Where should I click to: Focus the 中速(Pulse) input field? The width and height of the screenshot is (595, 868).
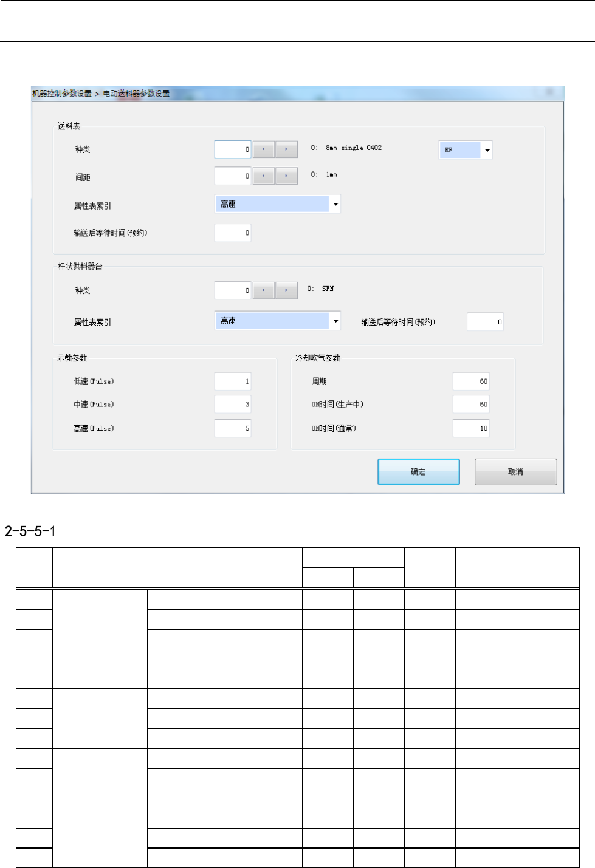pyautogui.click(x=233, y=404)
